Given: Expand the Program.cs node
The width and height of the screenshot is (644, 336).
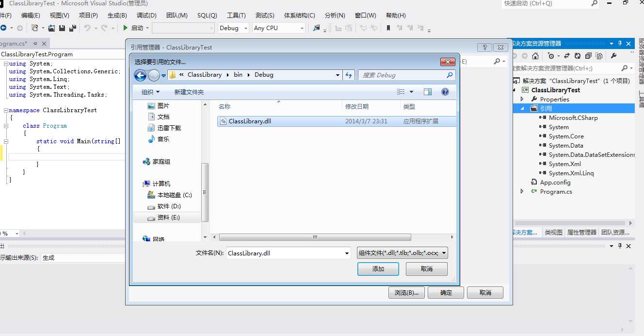Looking at the screenshot, I should 522,191.
